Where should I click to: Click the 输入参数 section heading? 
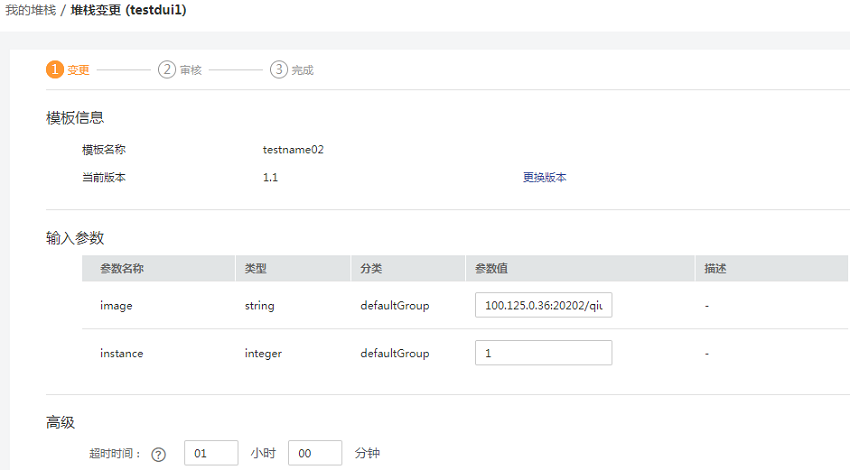click(x=75, y=238)
